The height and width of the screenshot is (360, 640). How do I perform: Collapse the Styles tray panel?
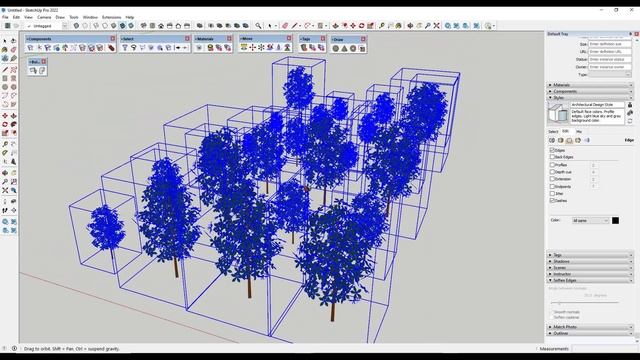click(590, 98)
